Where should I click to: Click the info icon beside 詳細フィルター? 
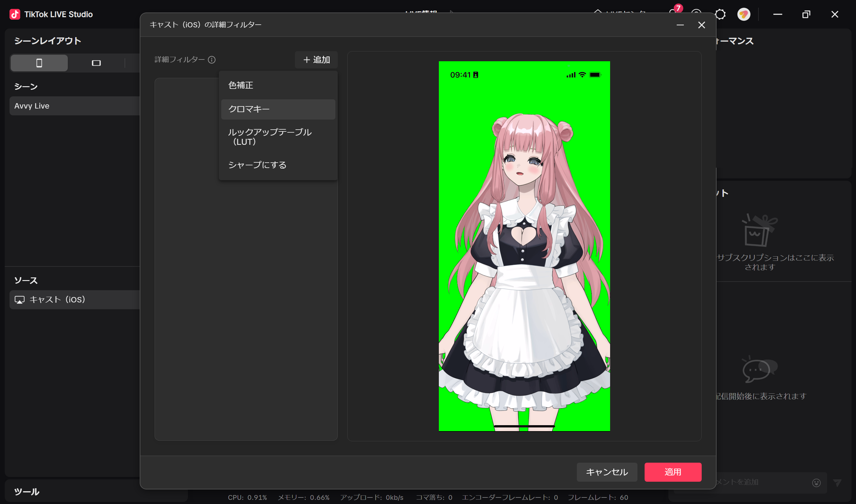coord(212,60)
